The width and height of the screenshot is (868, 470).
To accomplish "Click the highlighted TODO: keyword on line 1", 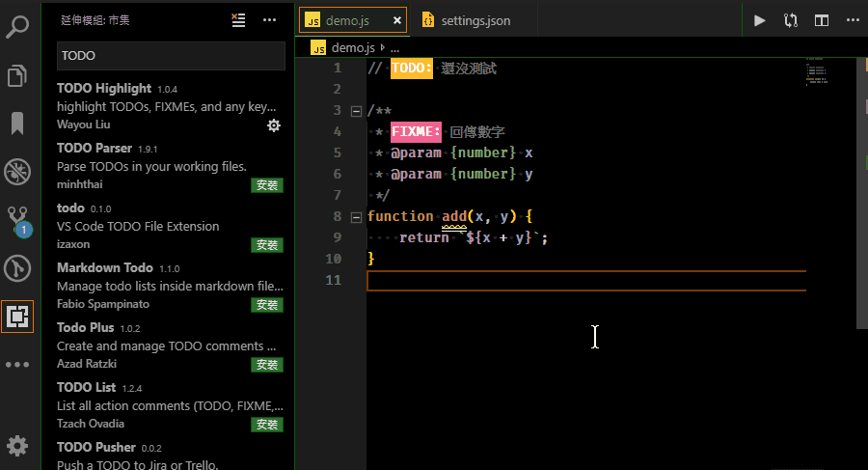I will pyautogui.click(x=411, y=69).
